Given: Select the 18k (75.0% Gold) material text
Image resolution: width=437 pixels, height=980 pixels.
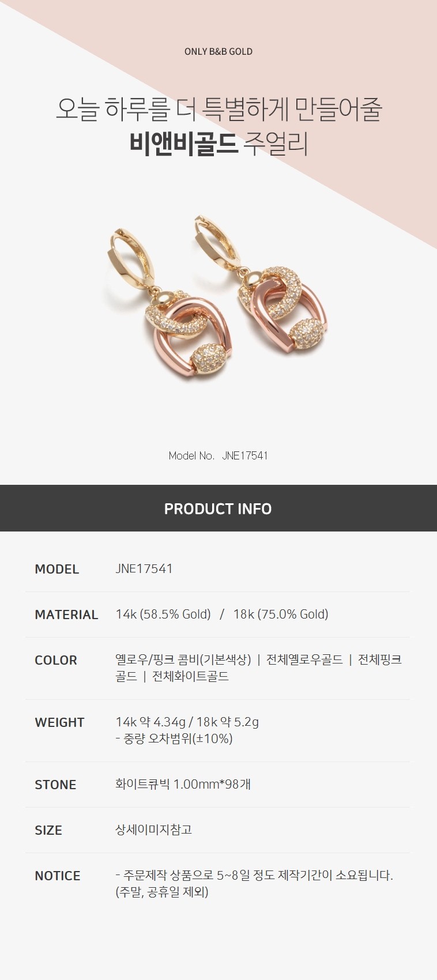Looking at the screenshot, I should (x=281, y=615).
